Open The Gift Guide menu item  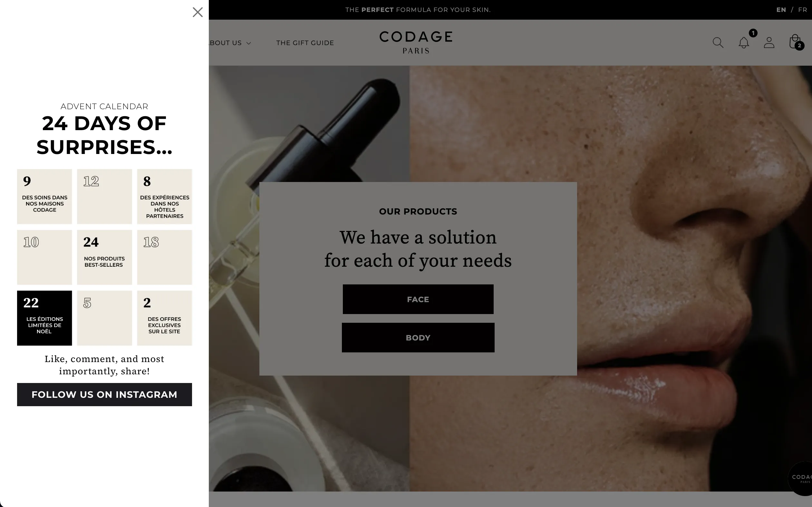pos(305,43)
